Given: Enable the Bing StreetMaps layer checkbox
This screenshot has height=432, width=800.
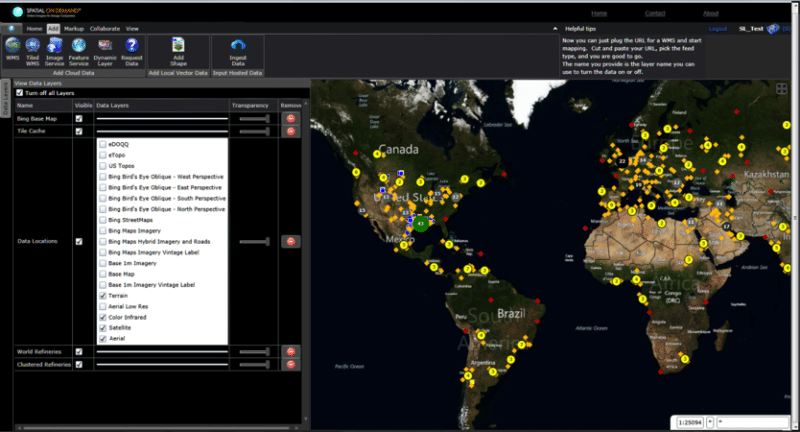Looking at the screenshot, I should click(103, 219).
